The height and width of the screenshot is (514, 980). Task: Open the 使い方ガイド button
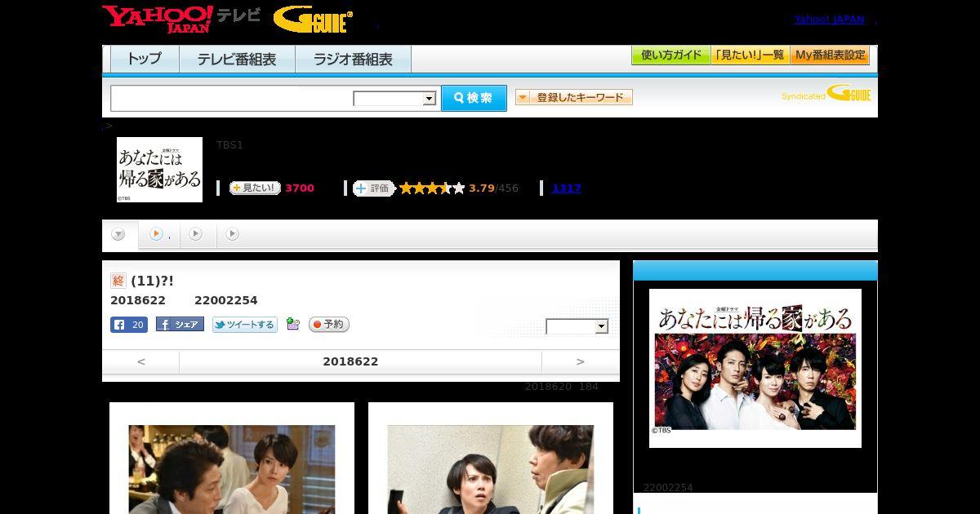[x=670, y=55]
